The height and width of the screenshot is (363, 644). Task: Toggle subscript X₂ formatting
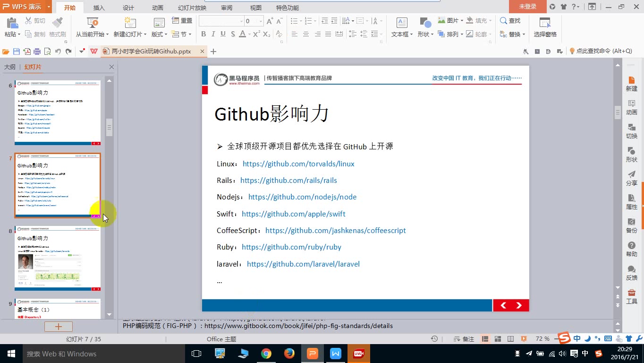tap(267, 34)
